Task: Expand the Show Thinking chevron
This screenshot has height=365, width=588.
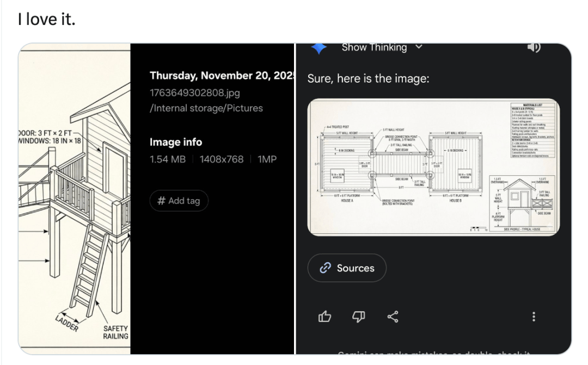Action: 419,47
